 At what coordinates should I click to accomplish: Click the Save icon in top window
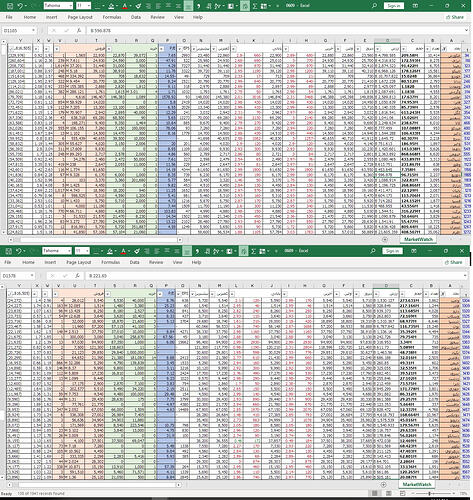coord(10,6)
